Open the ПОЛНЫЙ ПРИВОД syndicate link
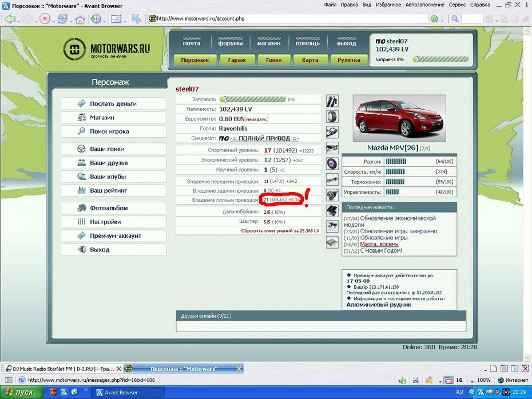 point(265,138)
